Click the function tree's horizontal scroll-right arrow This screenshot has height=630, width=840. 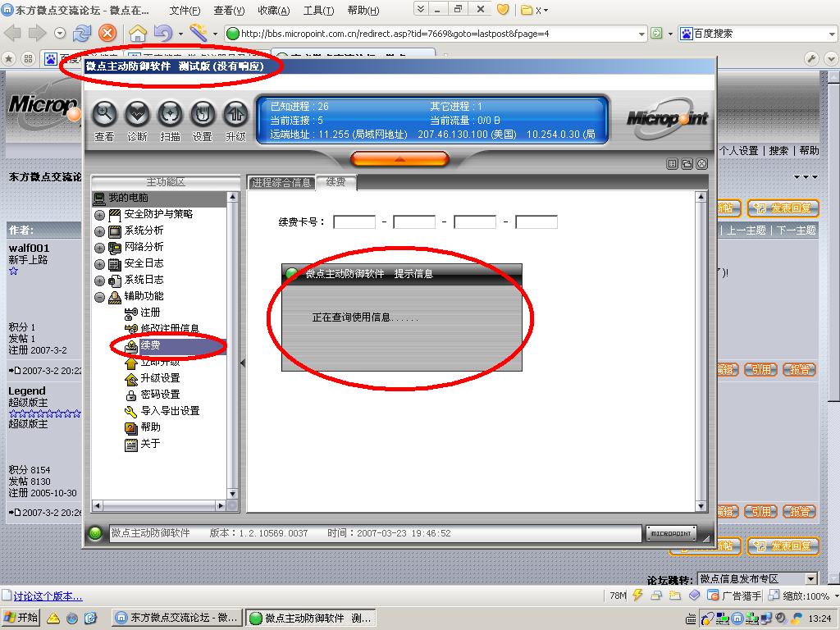pos(221,505)
